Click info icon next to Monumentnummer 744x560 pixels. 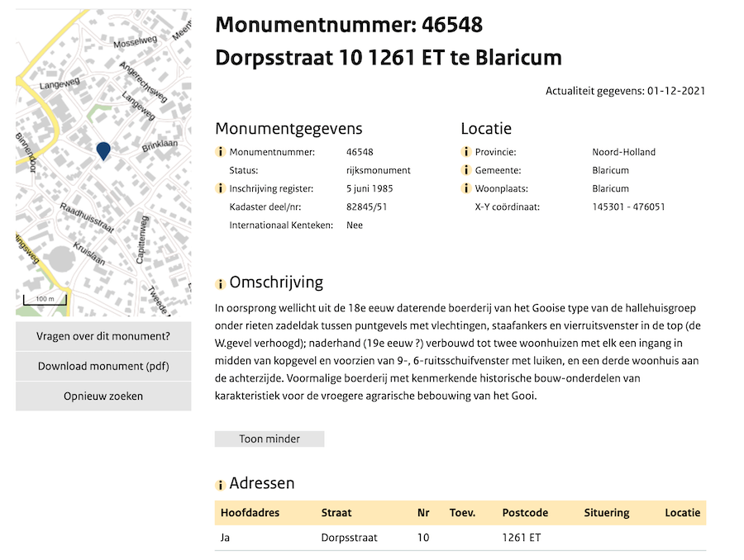coord(221,152)
